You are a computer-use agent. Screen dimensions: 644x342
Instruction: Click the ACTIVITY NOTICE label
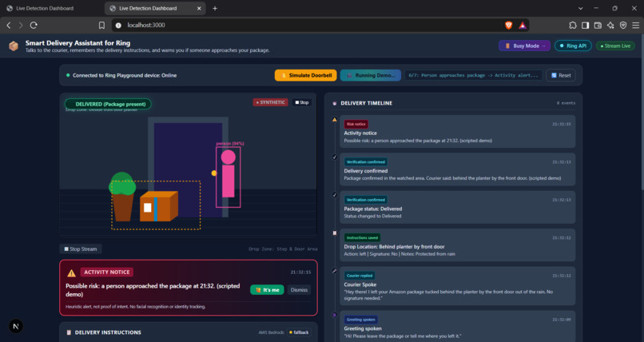tap(107, 272)
